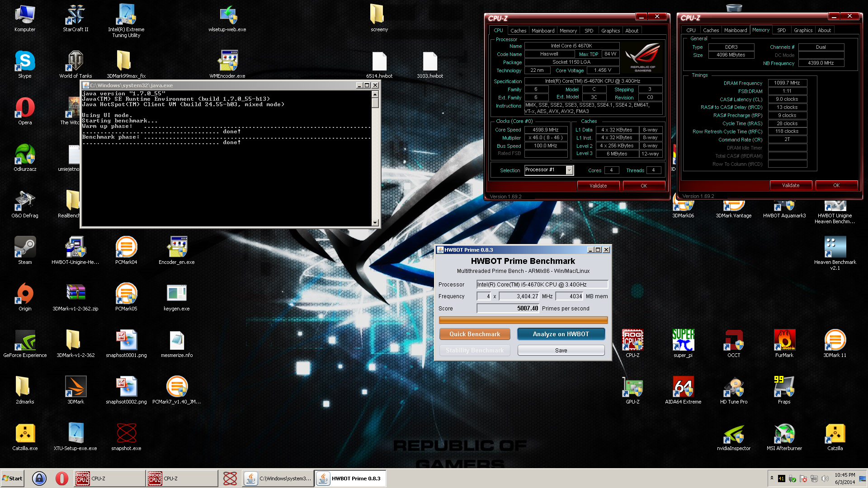Launch Intel Extreme Tuning Utility icon
The width and height of the screenshot is (868, 488).
(x=126, y=21)
